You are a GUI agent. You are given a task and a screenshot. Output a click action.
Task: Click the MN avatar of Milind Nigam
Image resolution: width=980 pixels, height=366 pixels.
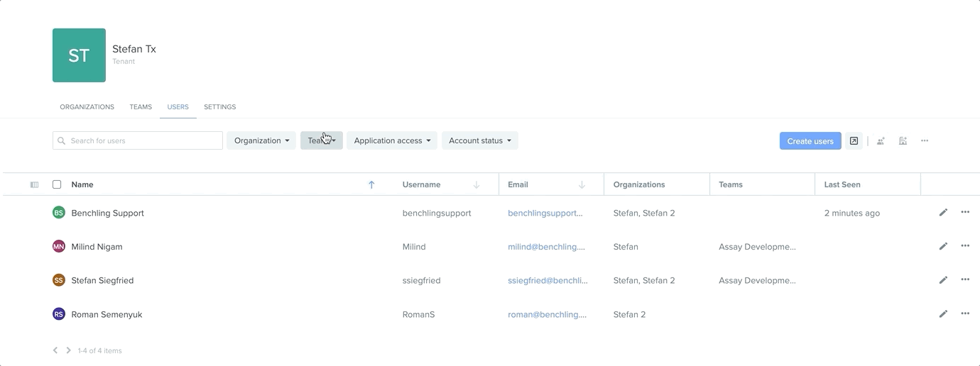tap(59, 246)
